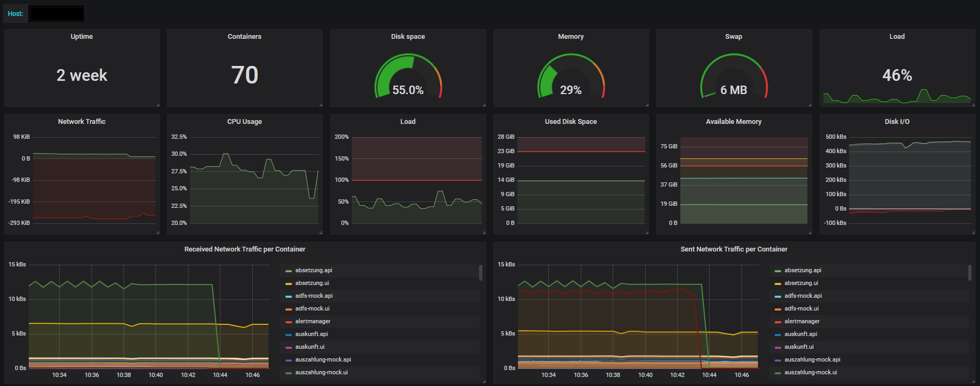Open the Disk space panel title menu
The height and width of the screenshot is (386, 980).
coord(408,37)
